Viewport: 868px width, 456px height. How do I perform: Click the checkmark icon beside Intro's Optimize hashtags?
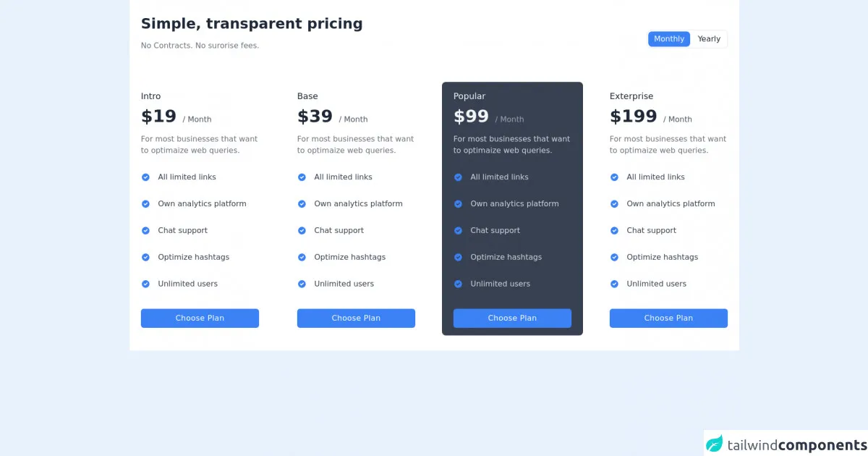click(x=145, y=258)
